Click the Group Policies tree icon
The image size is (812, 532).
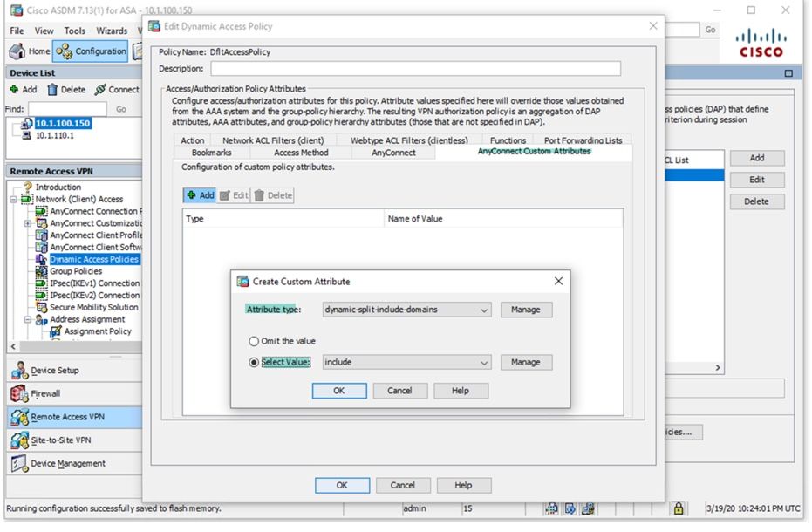[41, 271]
